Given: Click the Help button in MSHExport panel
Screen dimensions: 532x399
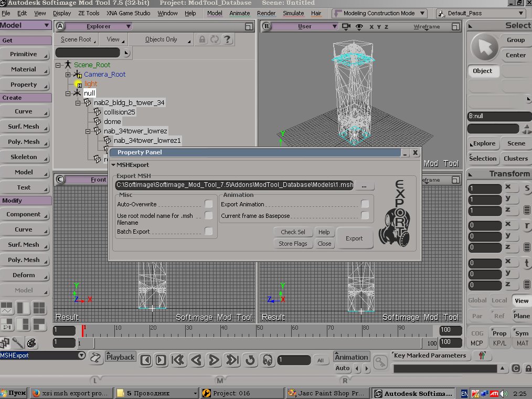Looking at the screenshot, I should (324, 232).
